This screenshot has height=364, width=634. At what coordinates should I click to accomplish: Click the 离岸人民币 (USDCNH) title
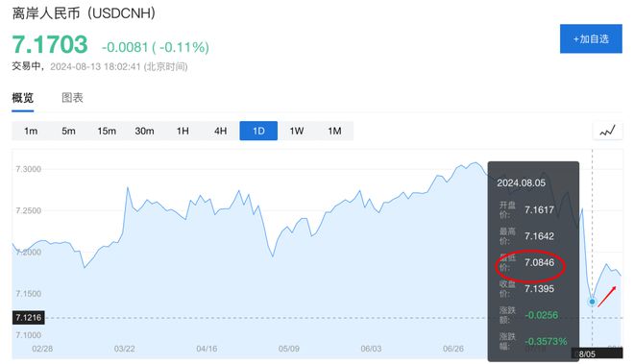pyautogui.click(x=84, y=13)
